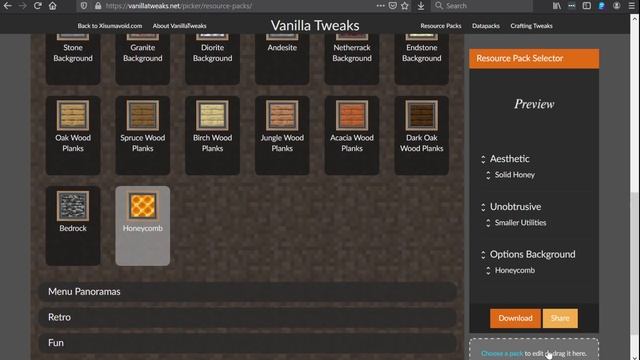Click the Pocket save icon
Screen dimensions: 640x360
click(x=393, y=6)
